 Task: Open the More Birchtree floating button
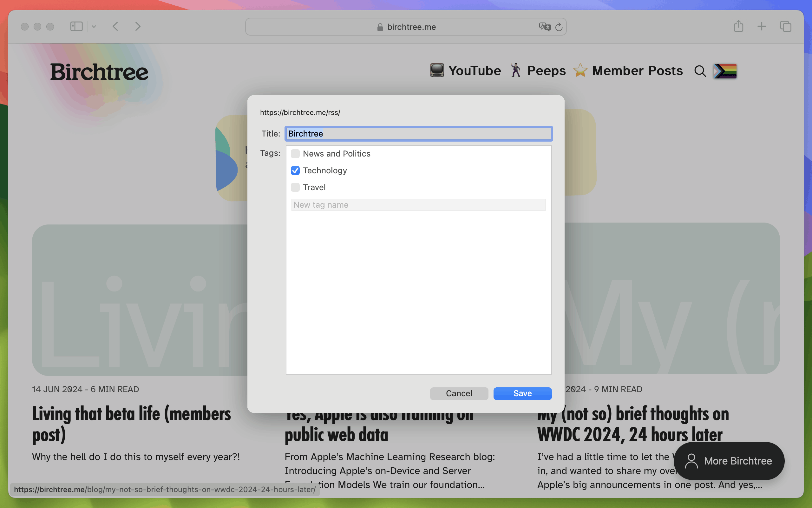coord(729,461)
